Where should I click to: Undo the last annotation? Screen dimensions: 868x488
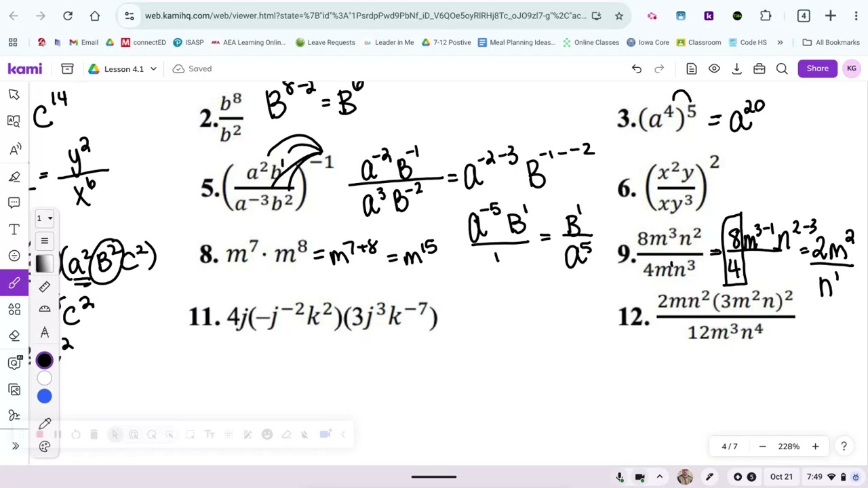(x=637, y=68)
